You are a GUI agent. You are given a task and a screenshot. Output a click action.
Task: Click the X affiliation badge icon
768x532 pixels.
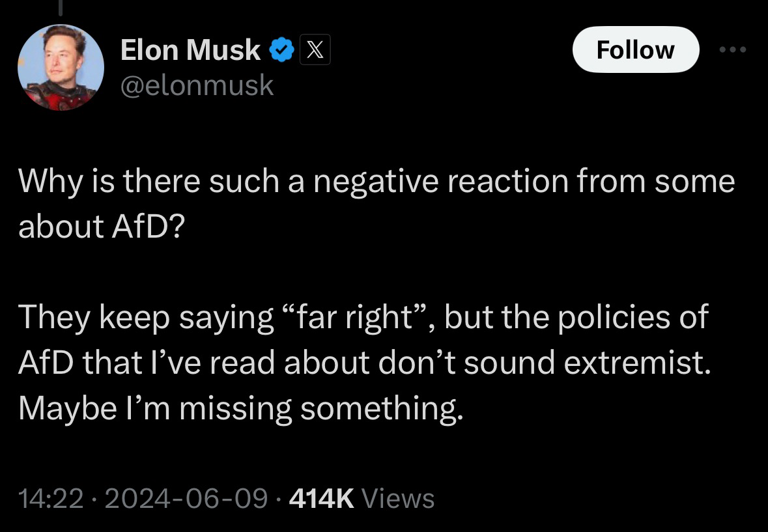coord(315,50)
